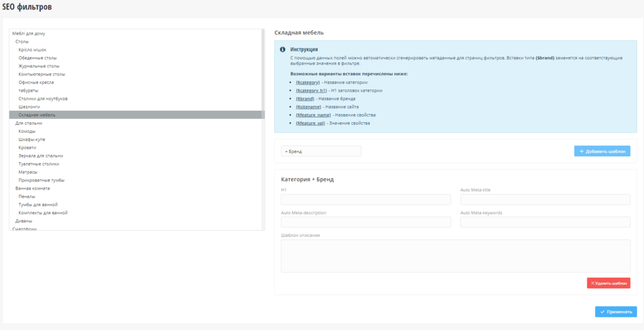The image size is (644, 330).
Task: Click the Добавить шаблон button
Action: pyautogui.click(x=602, y=151)
